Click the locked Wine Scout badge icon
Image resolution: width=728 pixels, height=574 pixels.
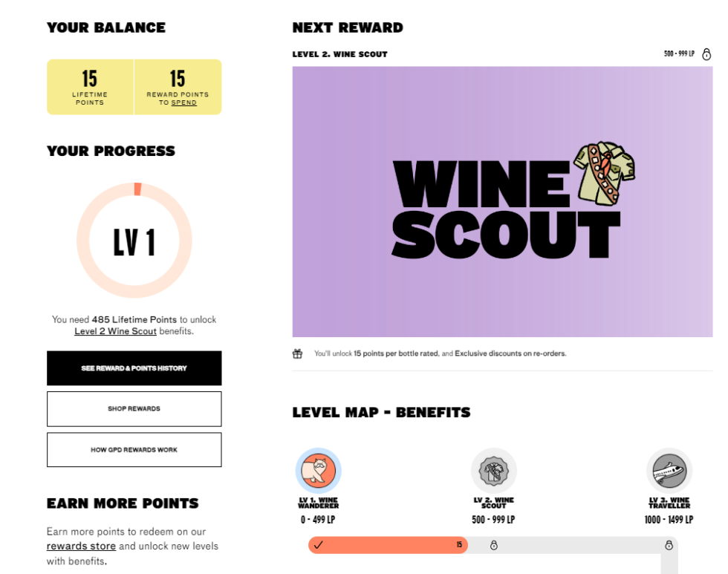[x=493, y=471]
